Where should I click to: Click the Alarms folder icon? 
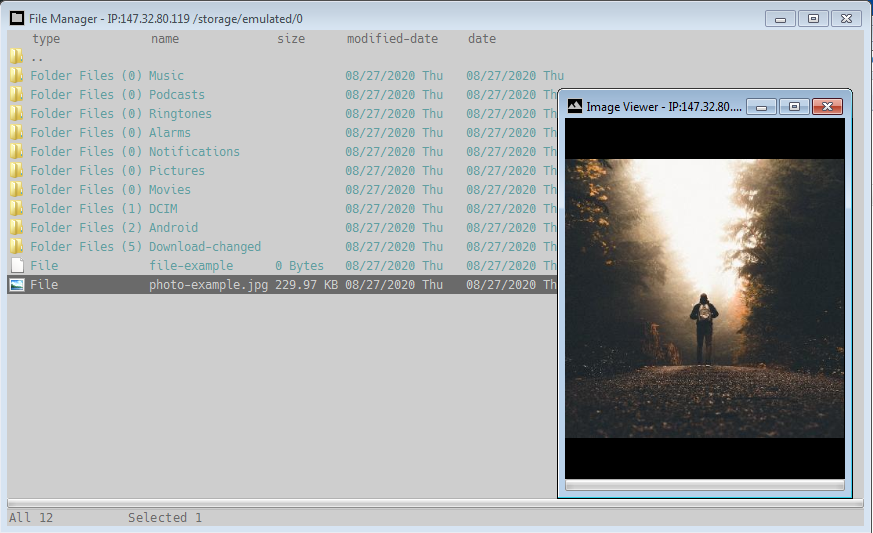pyautogui.click(x=16, y=132)
